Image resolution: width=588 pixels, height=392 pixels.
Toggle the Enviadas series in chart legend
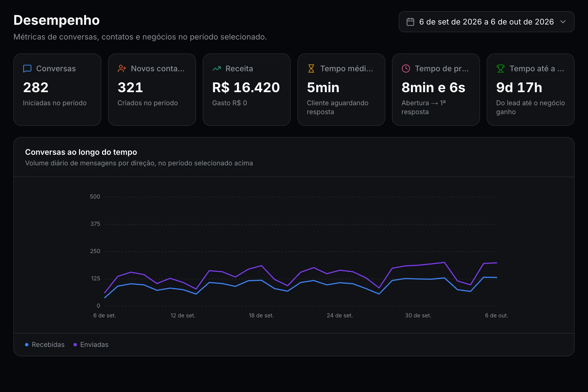point(91,345)
